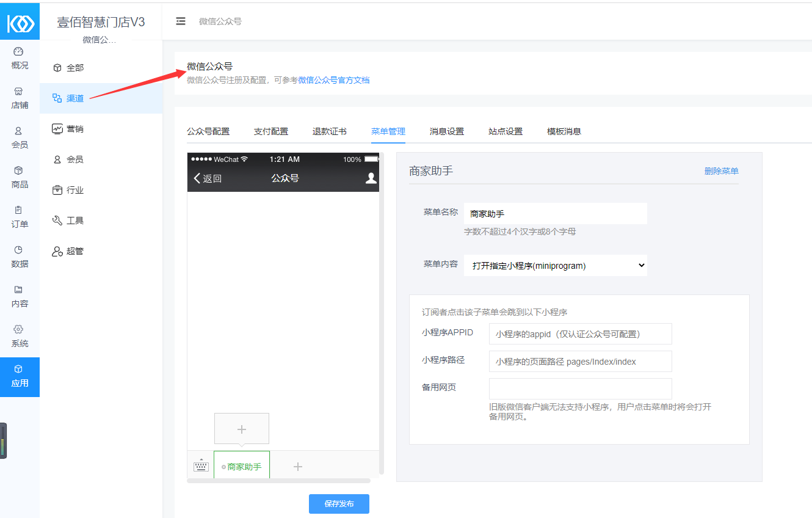Viewport: 812px width, 518px height.
Task: Select 超管 in the secondary sidebar
Action: (x=101, y=251)
